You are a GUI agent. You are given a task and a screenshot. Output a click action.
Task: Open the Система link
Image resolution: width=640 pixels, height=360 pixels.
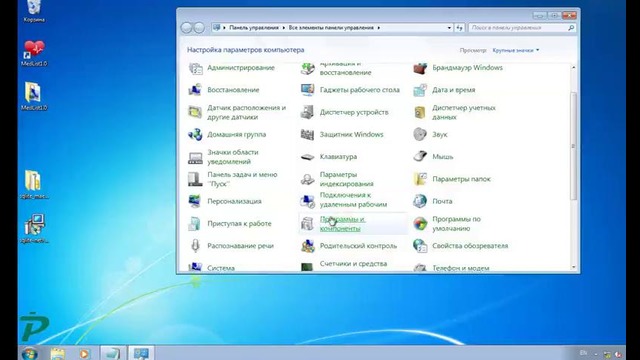pos(221,268)
